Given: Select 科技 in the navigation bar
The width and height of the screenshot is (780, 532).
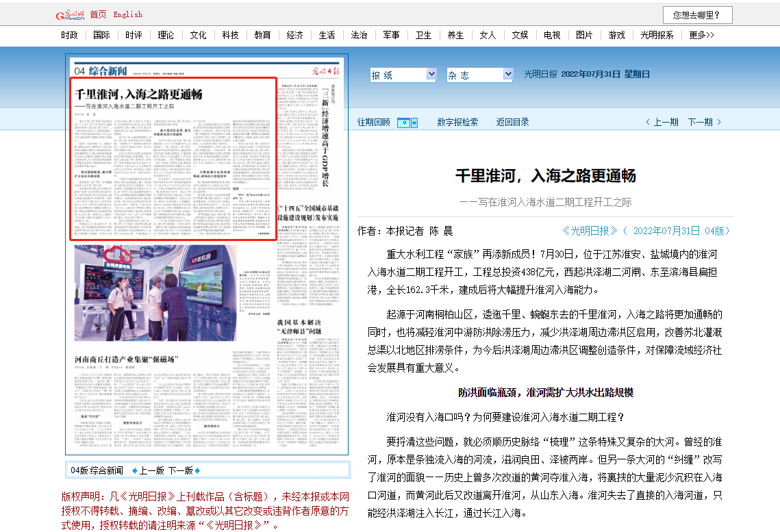Looking at the screenshot, I should pos(230,35).
